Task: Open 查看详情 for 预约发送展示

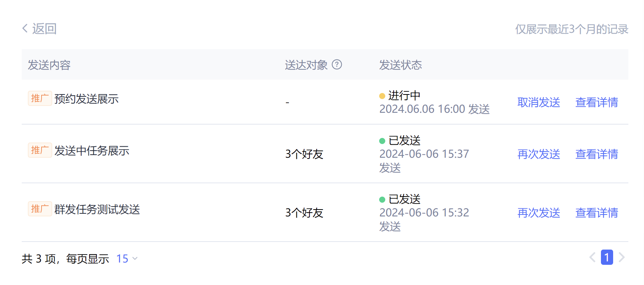Action: point(597,102)
